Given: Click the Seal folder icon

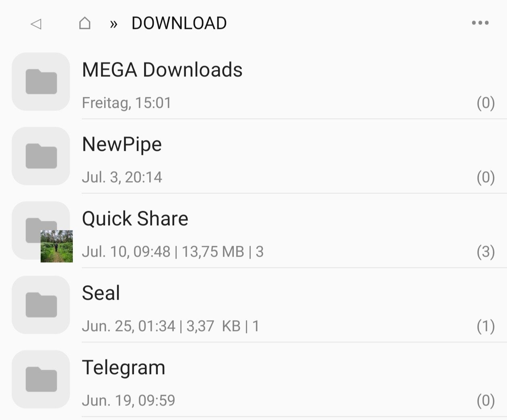Looking at the screenshot, I should pos(41,305).
